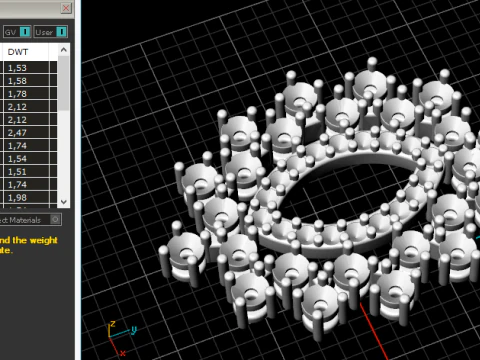Select the 1,58 DWT cell
The height and width of the screenshot is (360, 480).
[26, 81]
